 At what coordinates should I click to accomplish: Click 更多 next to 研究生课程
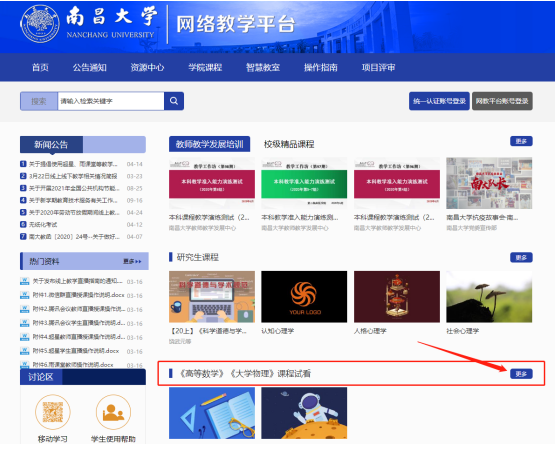(x=521, y=257)
